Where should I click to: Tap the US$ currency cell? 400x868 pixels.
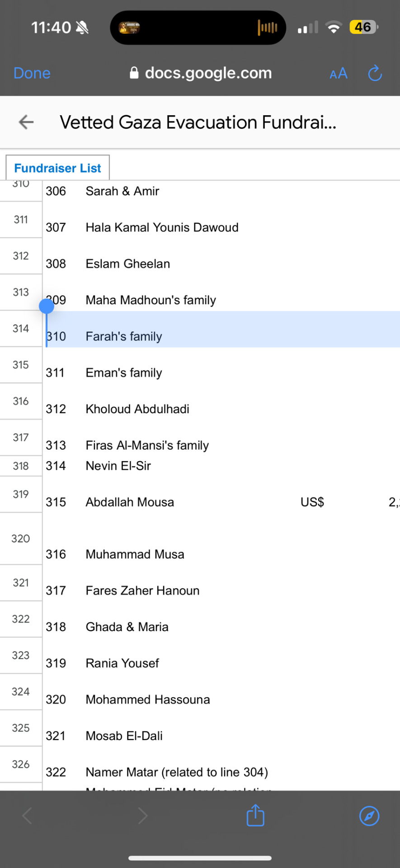pos(312,502)
